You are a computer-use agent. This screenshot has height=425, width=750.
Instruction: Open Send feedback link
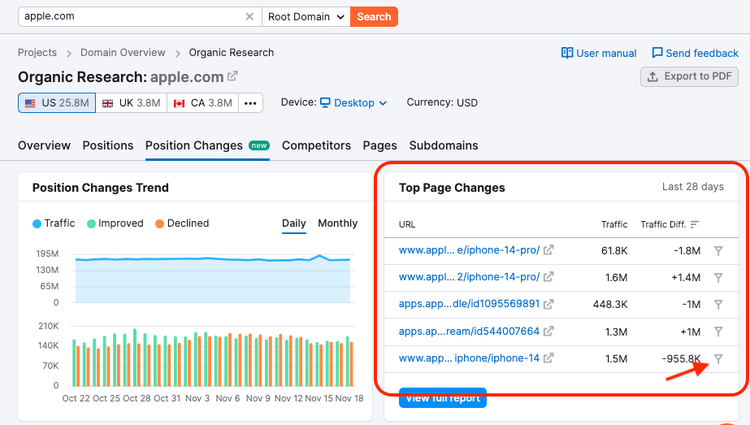(695, 53)
